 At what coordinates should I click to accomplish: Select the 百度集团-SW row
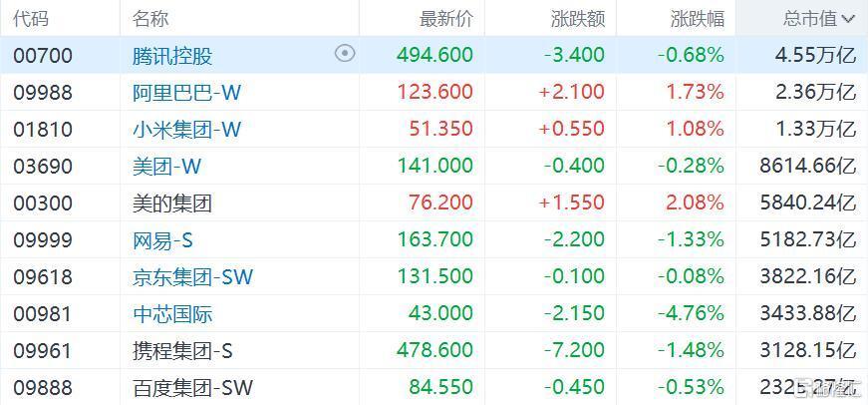(x=434, y=387)
